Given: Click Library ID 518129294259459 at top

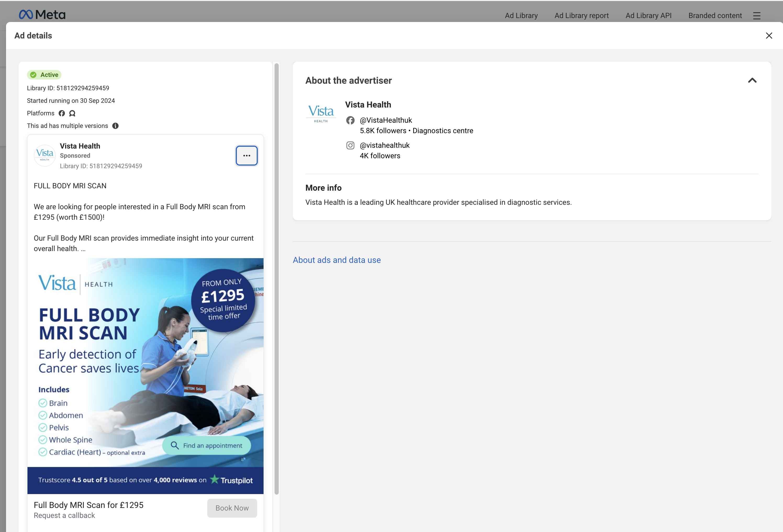Looking at the screenshot, I should [68, 88].
